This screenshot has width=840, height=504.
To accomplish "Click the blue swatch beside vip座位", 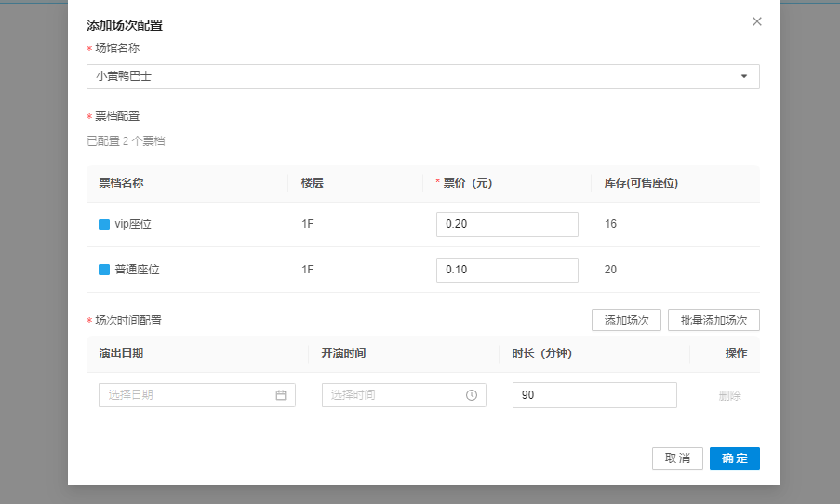I will click(x=104, y=224).
